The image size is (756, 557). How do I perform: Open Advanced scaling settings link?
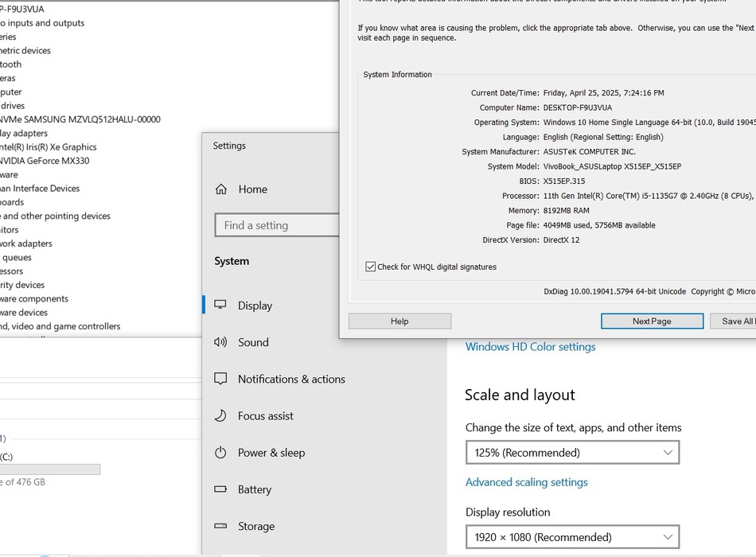(526, 482)
